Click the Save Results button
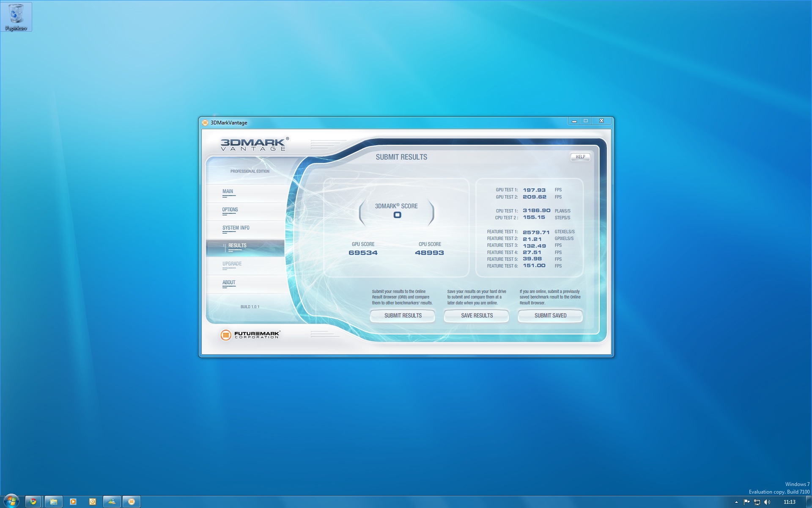Screen dimensions: 812x508 [477, 316]
